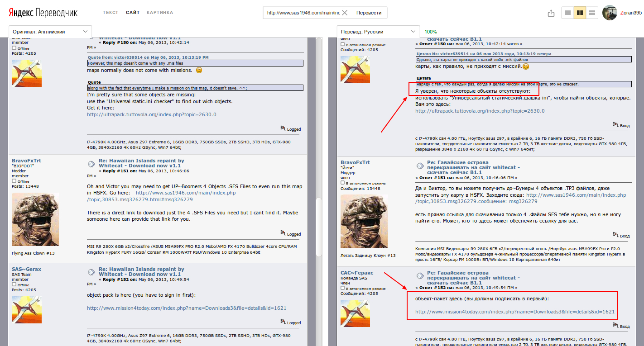Click 'Flying Ass Clown #13' caption
Viewport: 644px width, 346px height.
click(x=33, y=253)
